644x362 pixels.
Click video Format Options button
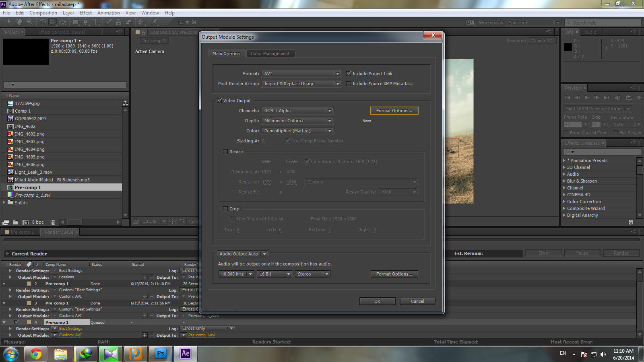(x=394, y=111)
